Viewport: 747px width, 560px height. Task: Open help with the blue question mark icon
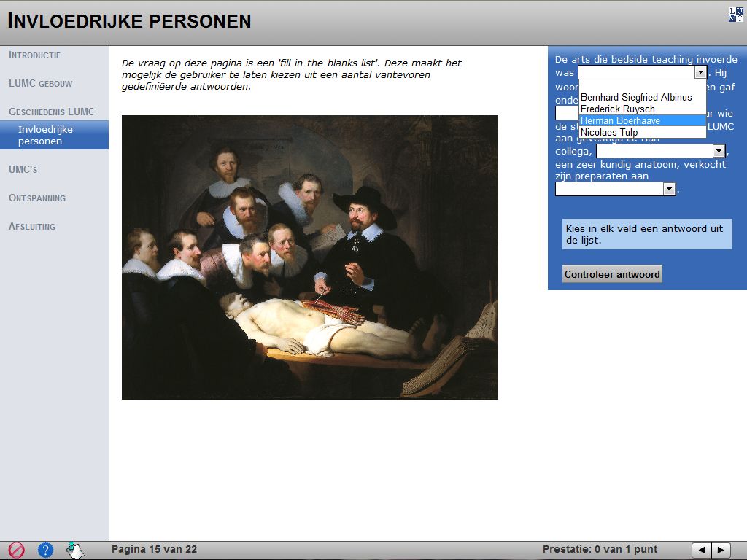click(x=45, y=550)
